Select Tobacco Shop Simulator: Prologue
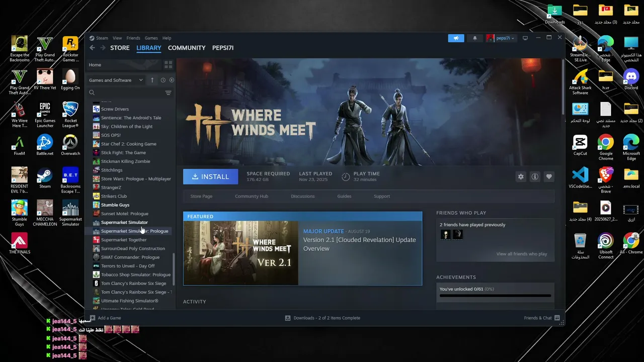Viewport: 644px width, 362px height. [136, 275]
